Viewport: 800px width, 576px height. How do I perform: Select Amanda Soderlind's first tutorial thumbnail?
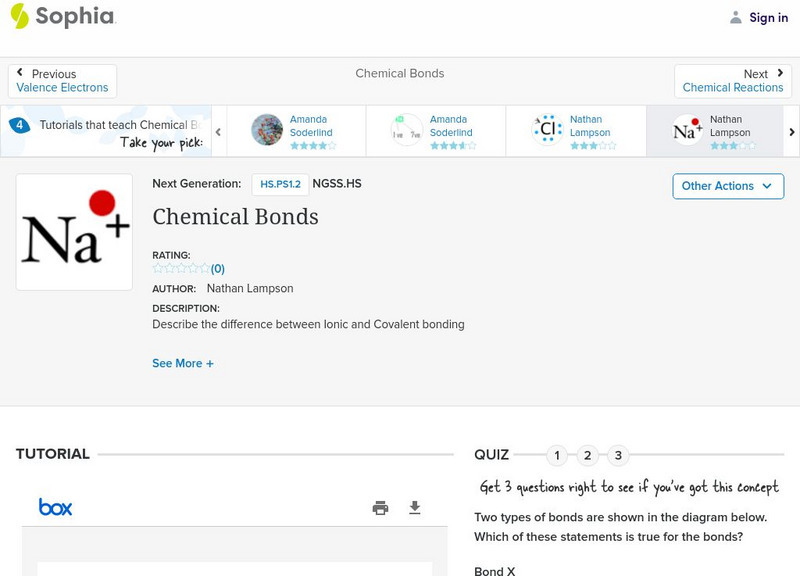267,130
